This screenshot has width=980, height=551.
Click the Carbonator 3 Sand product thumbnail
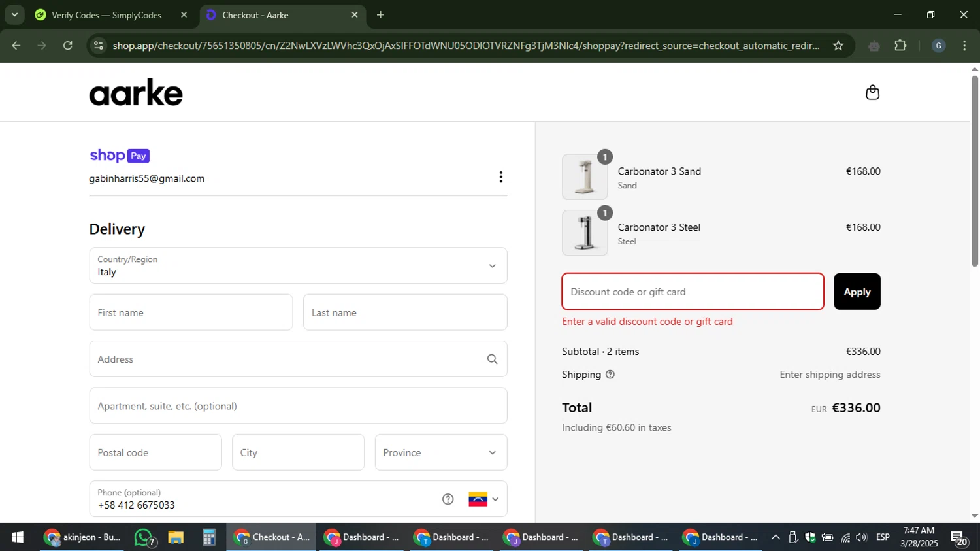pyautogui.click(x=585, y=177)
